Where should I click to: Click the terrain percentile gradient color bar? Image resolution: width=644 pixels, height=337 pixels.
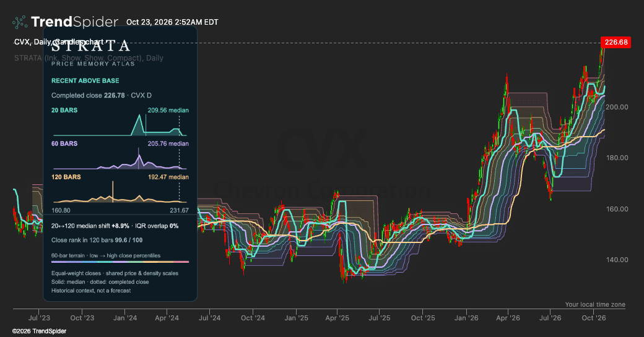(x=120, y=262)
